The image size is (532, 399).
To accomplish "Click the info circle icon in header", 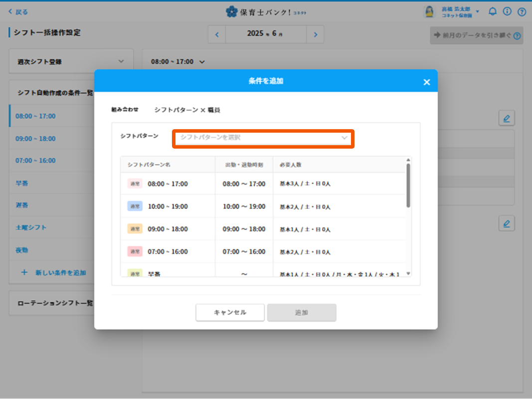I will point(507,11).
